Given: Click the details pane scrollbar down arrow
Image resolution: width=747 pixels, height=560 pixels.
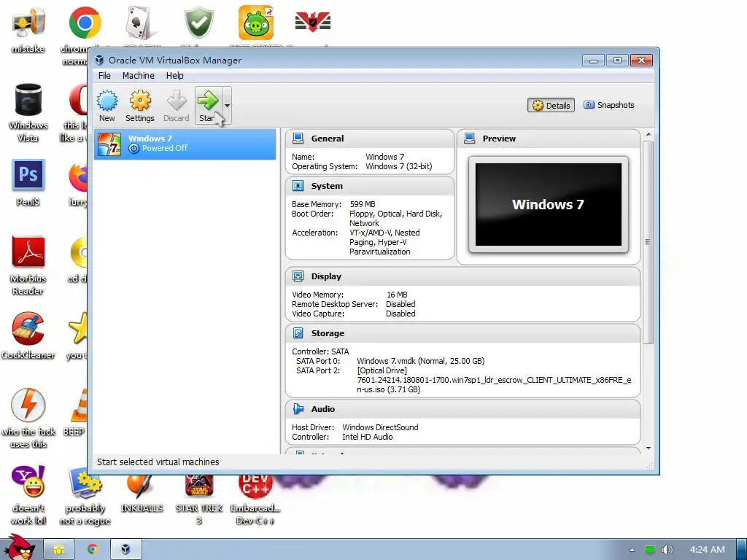Looking at the screenshot, I should tap(648, 448).
